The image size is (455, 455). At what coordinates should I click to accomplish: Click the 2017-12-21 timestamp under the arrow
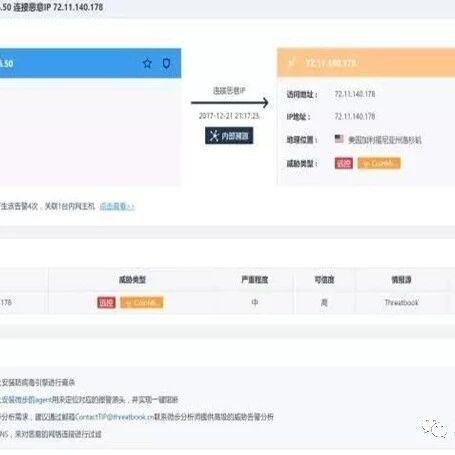(229, 116)
